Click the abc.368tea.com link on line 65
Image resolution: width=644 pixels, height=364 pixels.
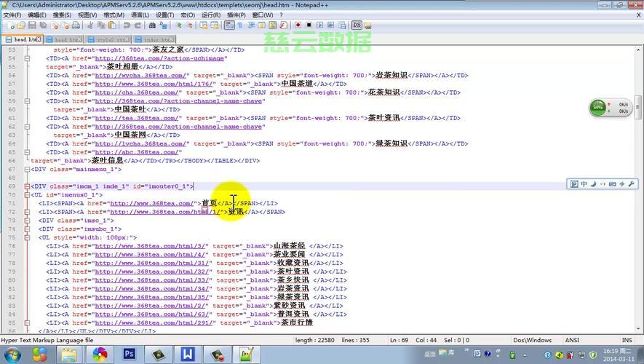click(x=138, y=152)
